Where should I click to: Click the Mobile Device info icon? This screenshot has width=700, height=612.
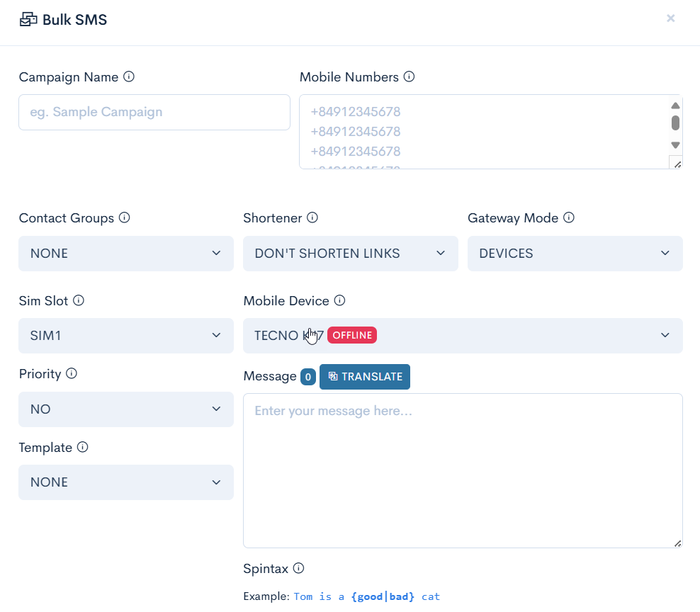pos(339,300)
